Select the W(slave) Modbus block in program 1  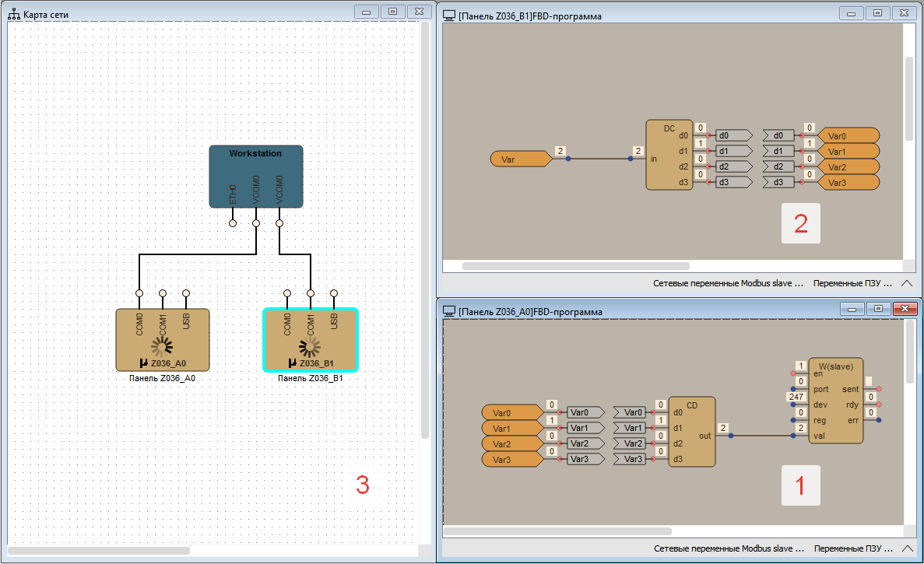[835, 401]
